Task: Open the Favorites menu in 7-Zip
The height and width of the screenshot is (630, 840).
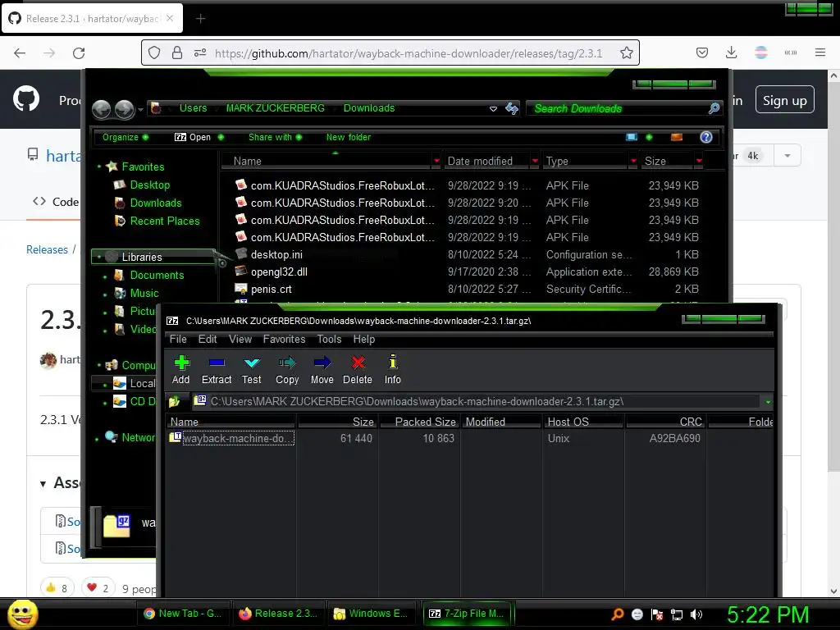Action: click(284, 339)
